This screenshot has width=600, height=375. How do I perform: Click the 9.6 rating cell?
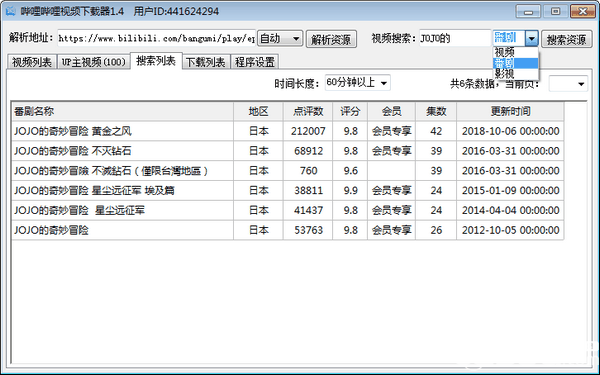pos(350,171)
